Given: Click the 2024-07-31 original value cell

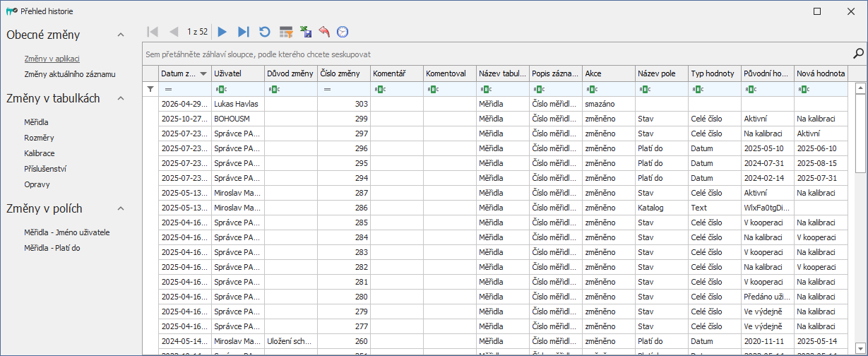Looking at the screenshot, I should pyautogui.click(x=768, y=163).
